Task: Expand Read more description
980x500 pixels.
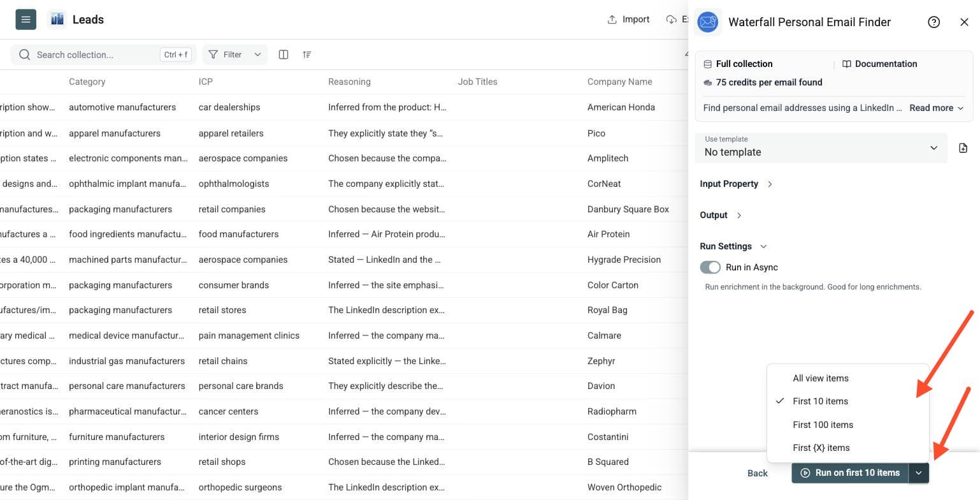Action: (936, 108)
